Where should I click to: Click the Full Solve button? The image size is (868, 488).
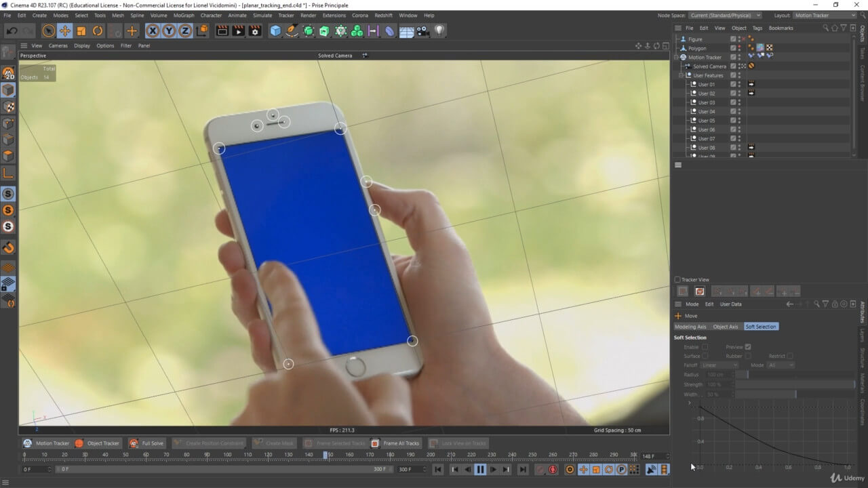click(146, 443)
